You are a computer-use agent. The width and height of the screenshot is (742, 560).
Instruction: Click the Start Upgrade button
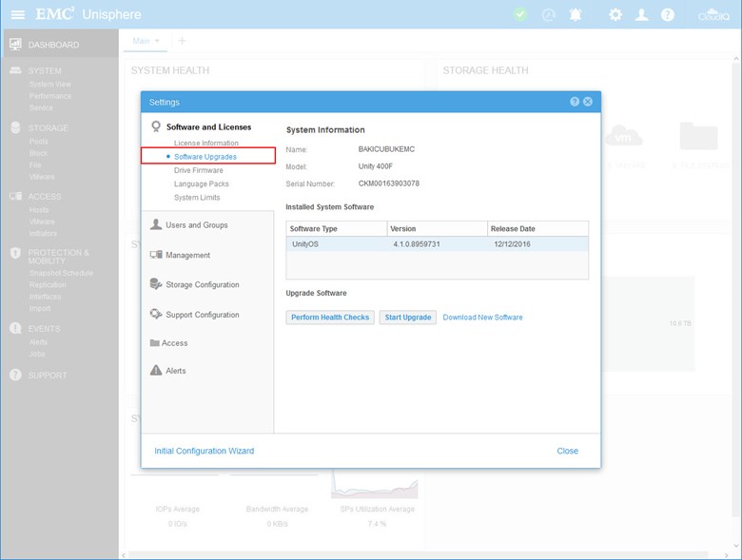408,318
